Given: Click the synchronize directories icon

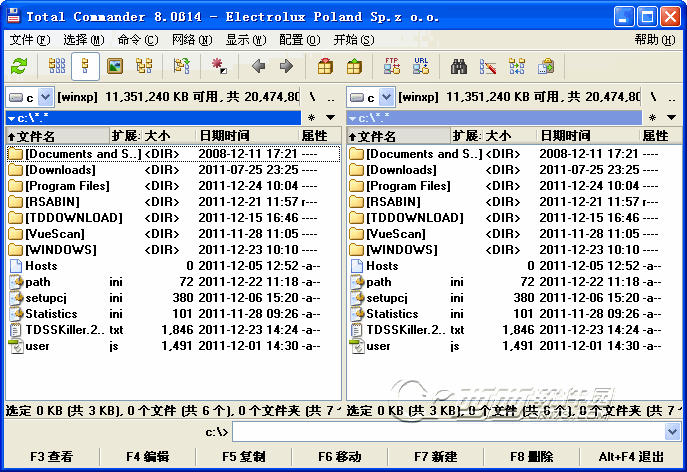Looking at the screenshot, I should [517, 66].
